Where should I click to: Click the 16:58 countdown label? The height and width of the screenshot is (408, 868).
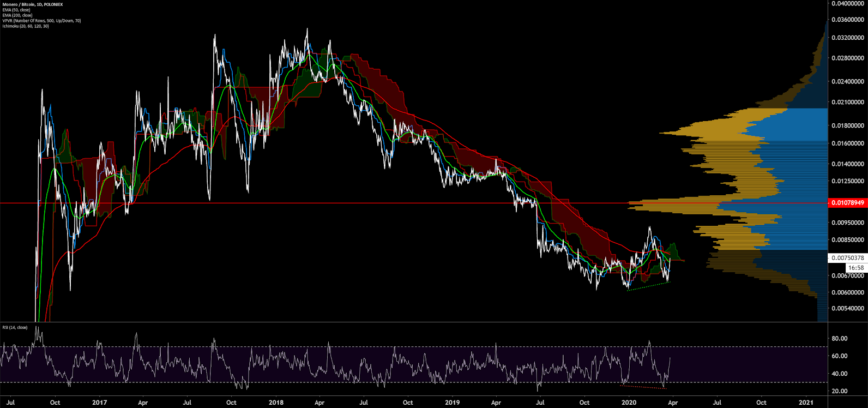tap(856, 268)
